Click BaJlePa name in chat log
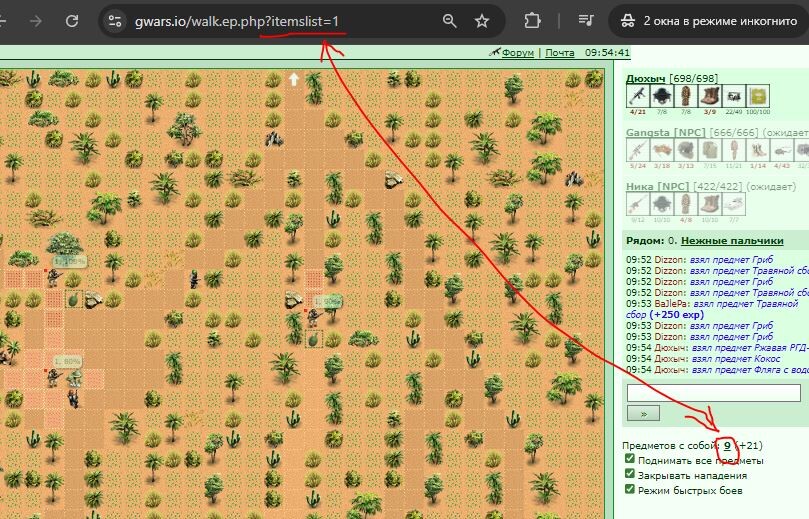809x519 pixels. point(672,304)
